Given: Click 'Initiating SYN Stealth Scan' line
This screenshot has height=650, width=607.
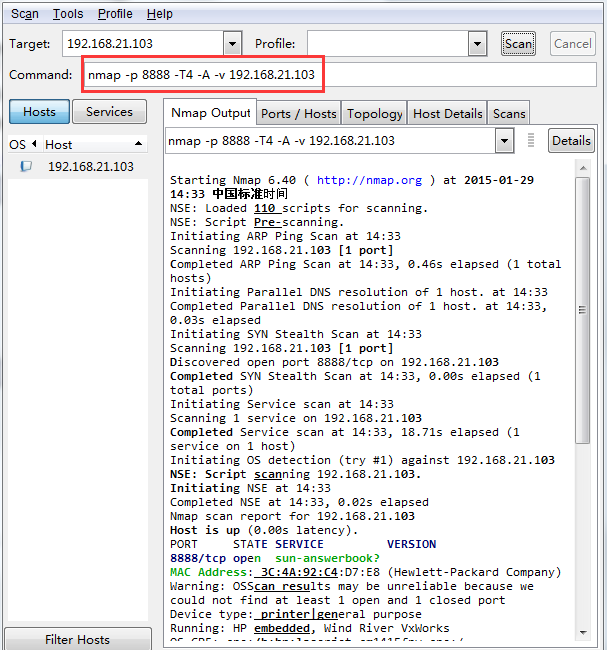Looking at the screenshot, I should (x=296, y=334).
